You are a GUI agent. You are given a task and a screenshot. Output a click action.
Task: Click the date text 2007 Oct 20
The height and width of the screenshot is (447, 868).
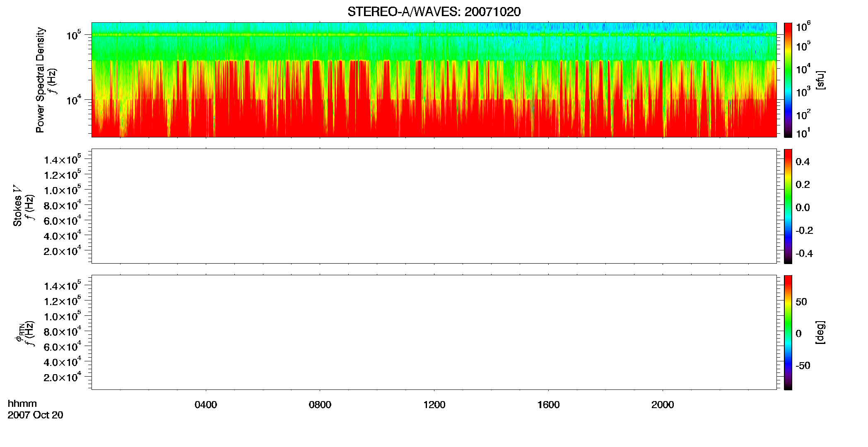pos(35,415)
